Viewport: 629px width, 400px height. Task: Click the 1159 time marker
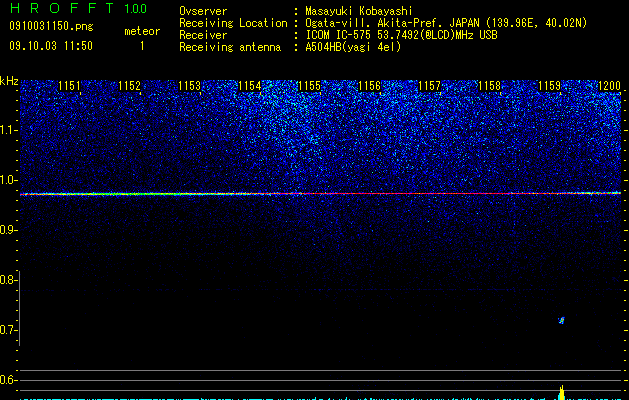[550, 86]
